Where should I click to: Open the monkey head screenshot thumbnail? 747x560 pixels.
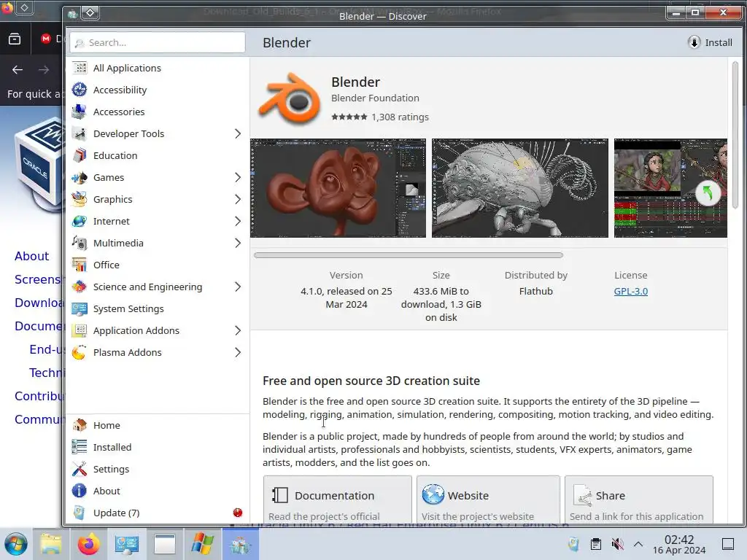(x=338, y=188)
